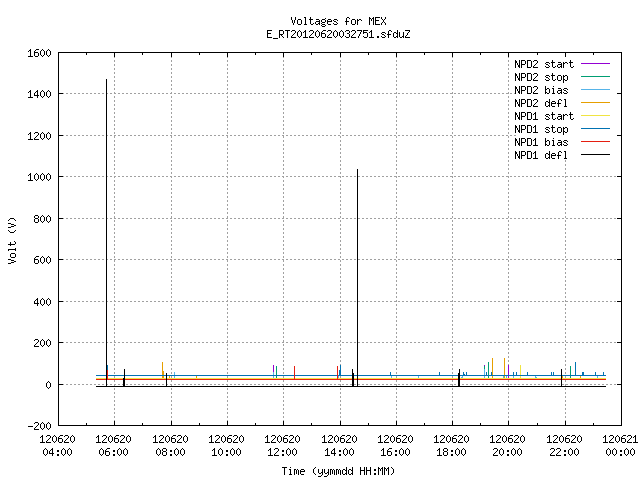The height and width of the screenshot is (480, 640).
Task: Click the 'NPD1 start' legend label
Action: tap(544, 116)
